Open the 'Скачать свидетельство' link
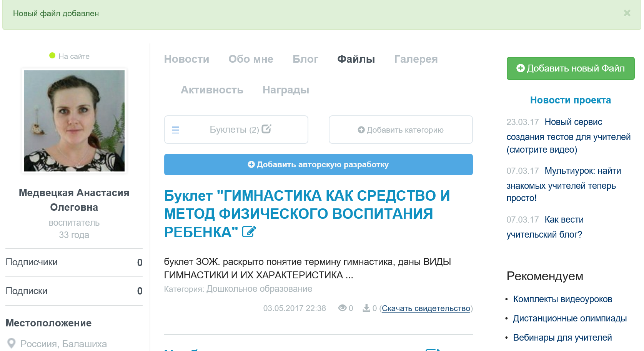 tap(426, 308)
